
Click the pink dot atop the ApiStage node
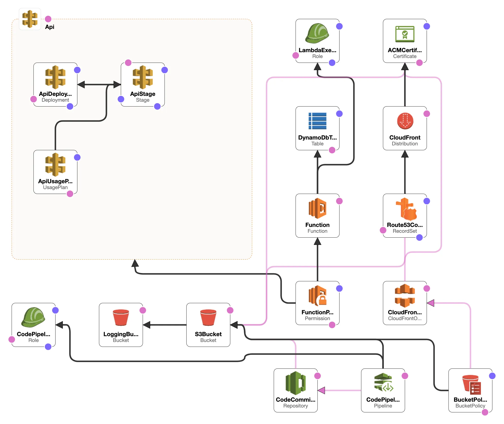click(x=128, y=63)
